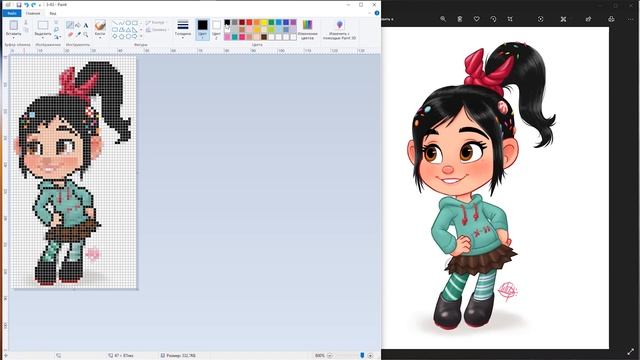Image resolution: width=640 pixels, height=360 pixels.
Task: Click the Edit with Paint 3D icon
Action: pos(340,25)
